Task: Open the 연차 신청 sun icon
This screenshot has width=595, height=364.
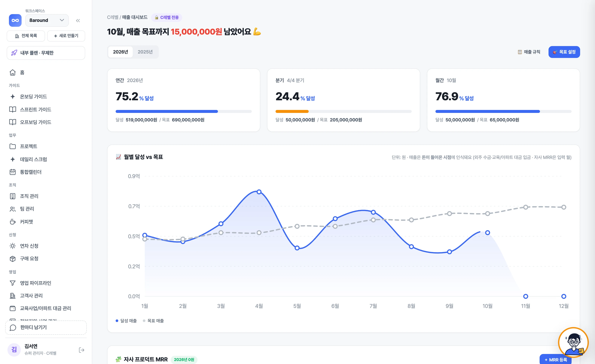Action: pos(13,246)
